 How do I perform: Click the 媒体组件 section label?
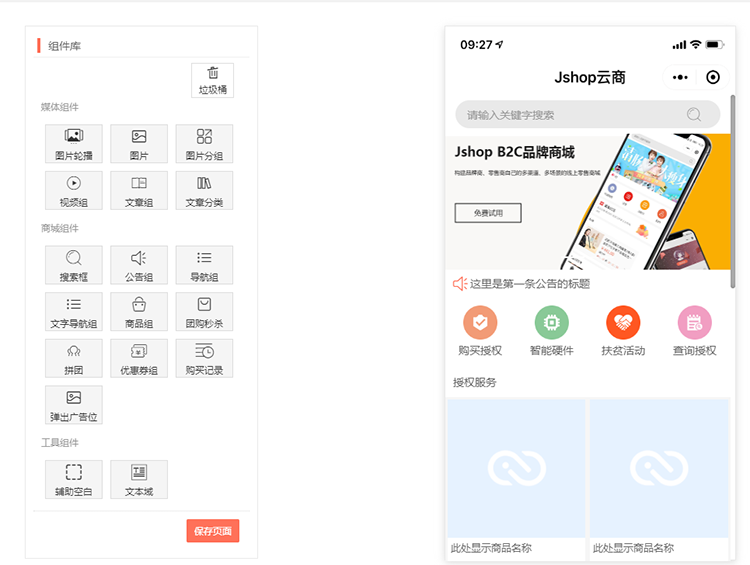(x=59, y=107)
